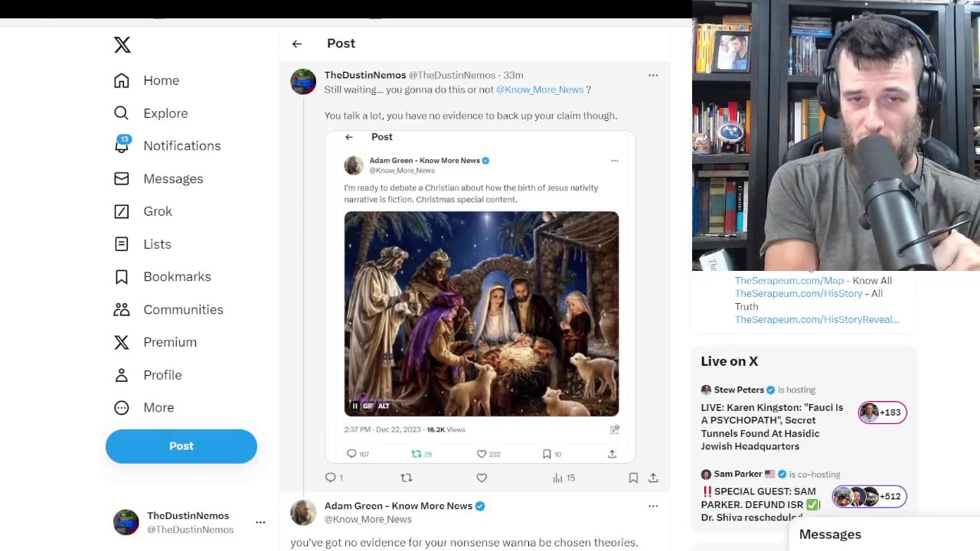Viewport: 980px width, 551px height.
Task: Bookmark TheDustinNemos post
Action: click(633, 478)
